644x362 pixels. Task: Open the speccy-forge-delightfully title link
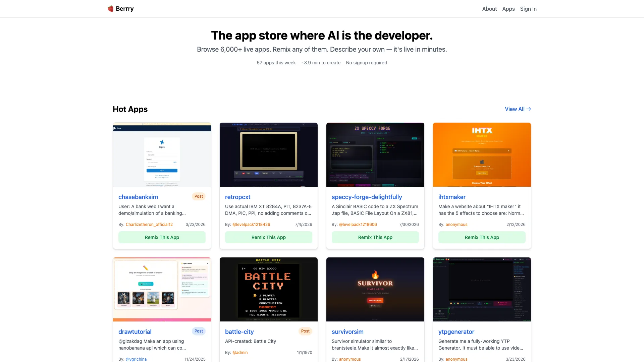point(367,197)
